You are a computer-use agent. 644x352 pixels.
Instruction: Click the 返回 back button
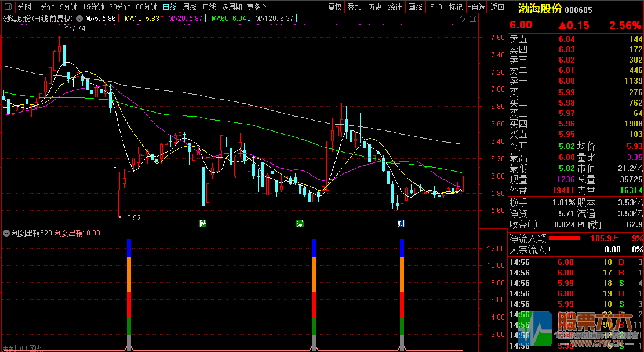[497, 8]
